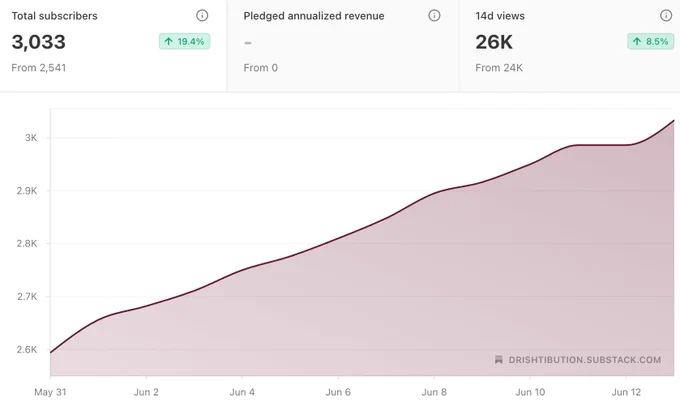Screen dimensions: 680x410
Task: Click the Jun 10 axis label
Action: tap(530, 392)
